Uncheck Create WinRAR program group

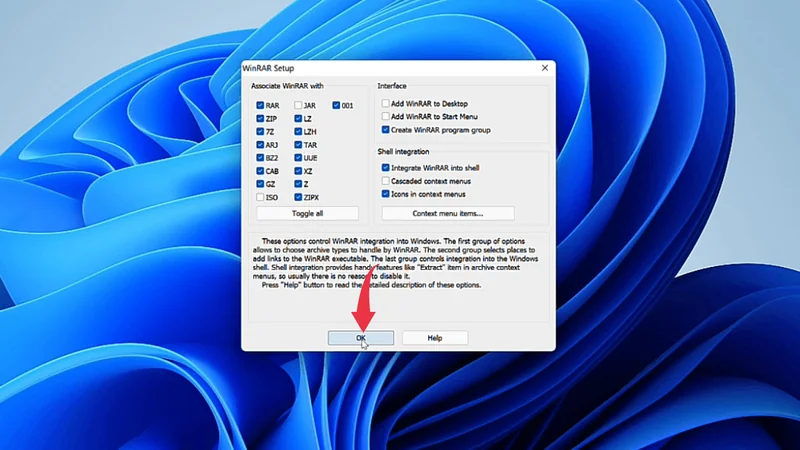click(386, 130)
